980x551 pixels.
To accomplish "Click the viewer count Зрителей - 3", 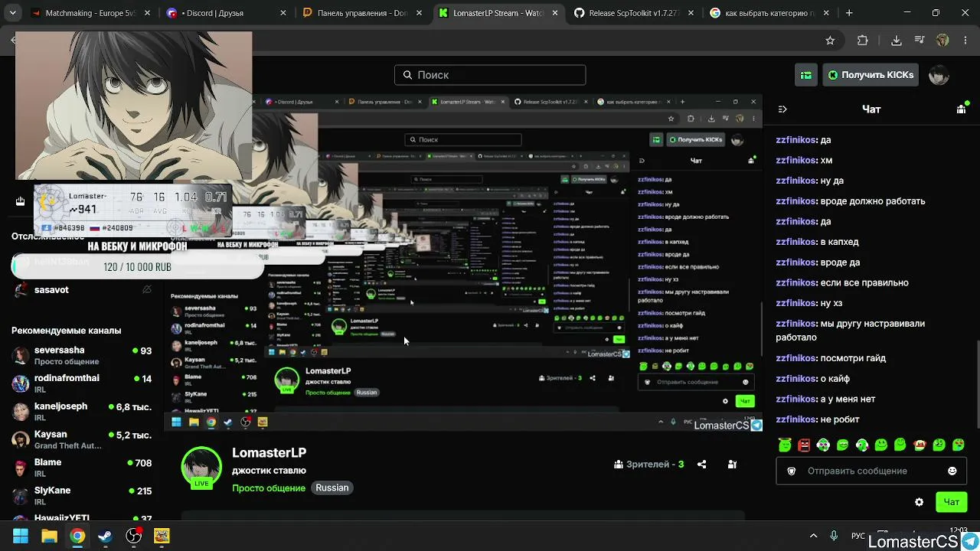I will click(x=649, y=465).
